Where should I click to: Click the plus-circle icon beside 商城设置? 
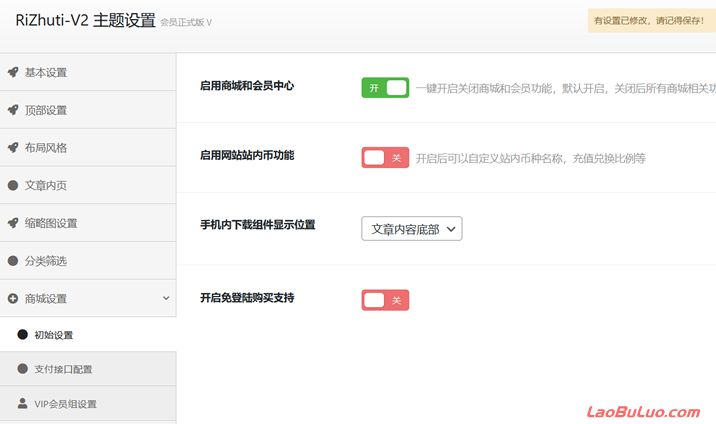13,298
